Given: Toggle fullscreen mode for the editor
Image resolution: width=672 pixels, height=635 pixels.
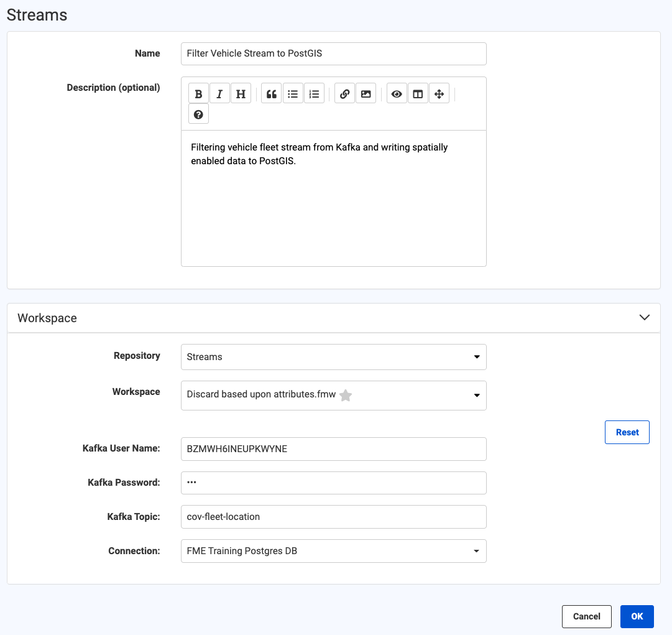Looking at the screenshot, I should 439,93.
